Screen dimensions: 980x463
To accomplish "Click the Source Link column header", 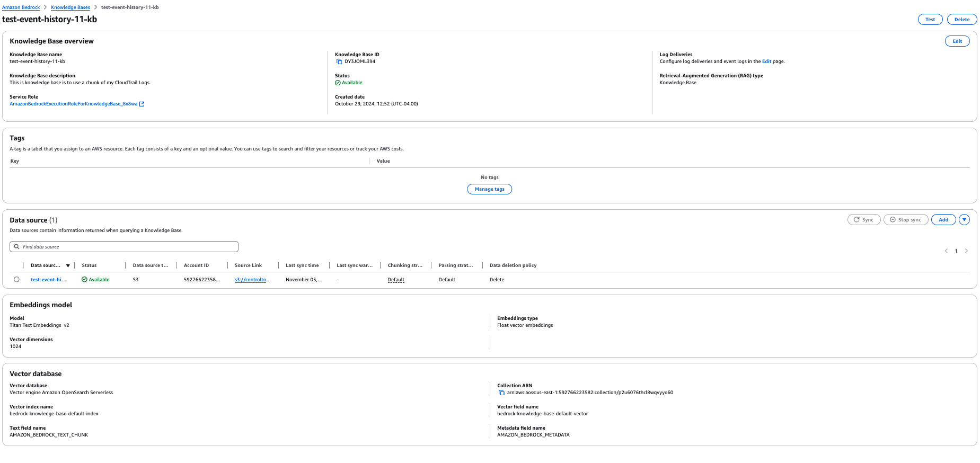I will click(x=248, y=265).
